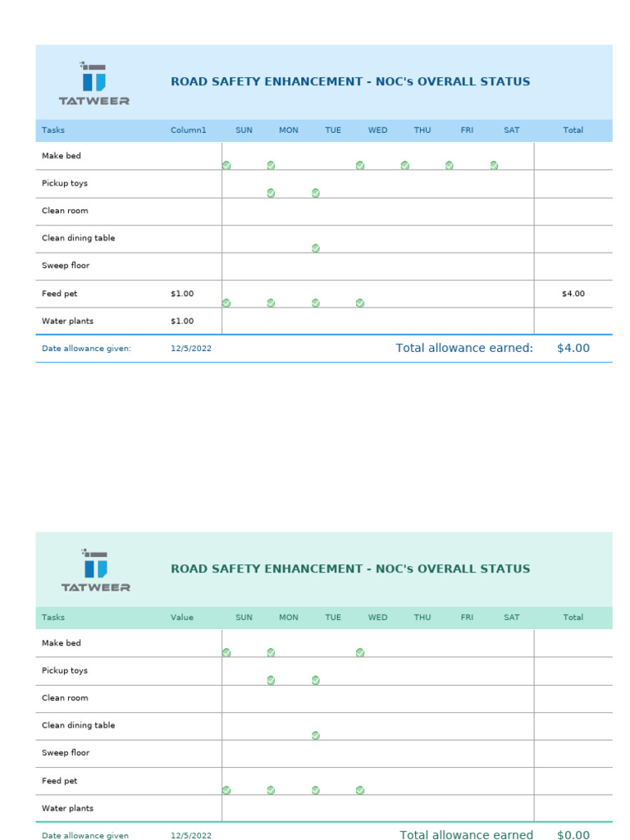Select Feed pet TUE checkmark in green table
This screenshot has width=630, height=840.
click(x=316, y=790)
